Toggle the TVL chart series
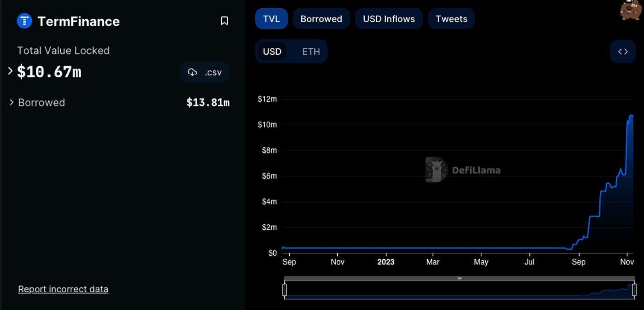Viewport: 644px width, 310px height. pos(271,19)
